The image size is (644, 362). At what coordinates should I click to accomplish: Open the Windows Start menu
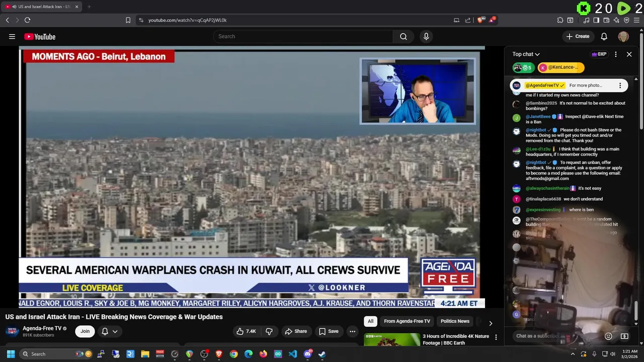[11, 354]
